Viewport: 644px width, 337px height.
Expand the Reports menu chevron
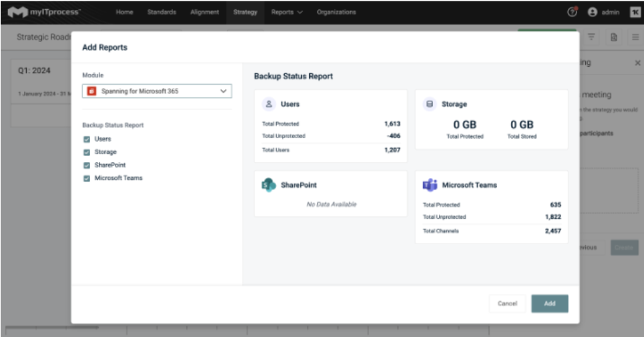coord(300,12)
